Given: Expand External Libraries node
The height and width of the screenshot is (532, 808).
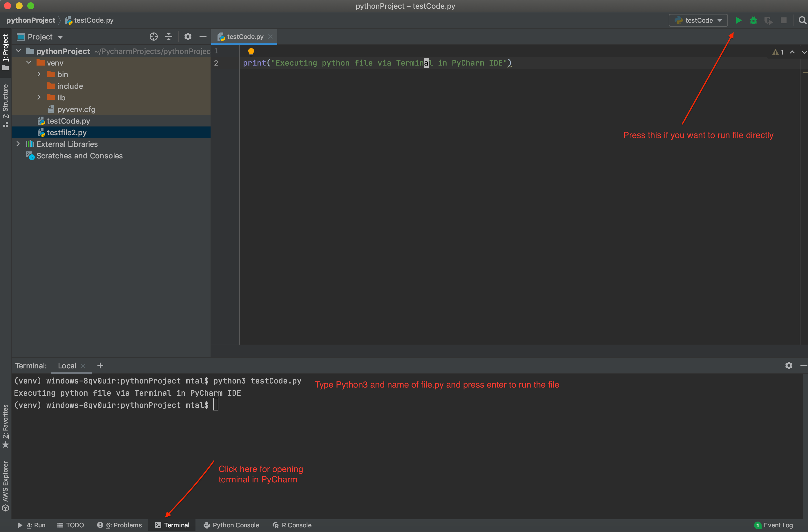Looking at the screenshot, I should (x=18, y=144).
